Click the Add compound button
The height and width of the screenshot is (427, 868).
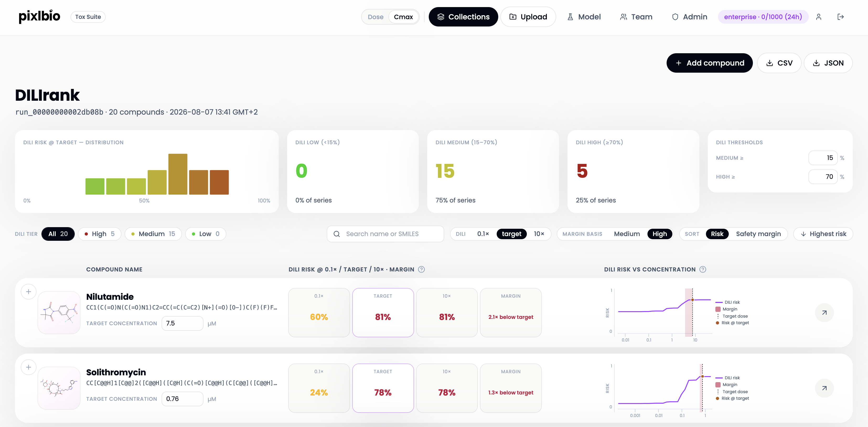(x=709, y=63)
